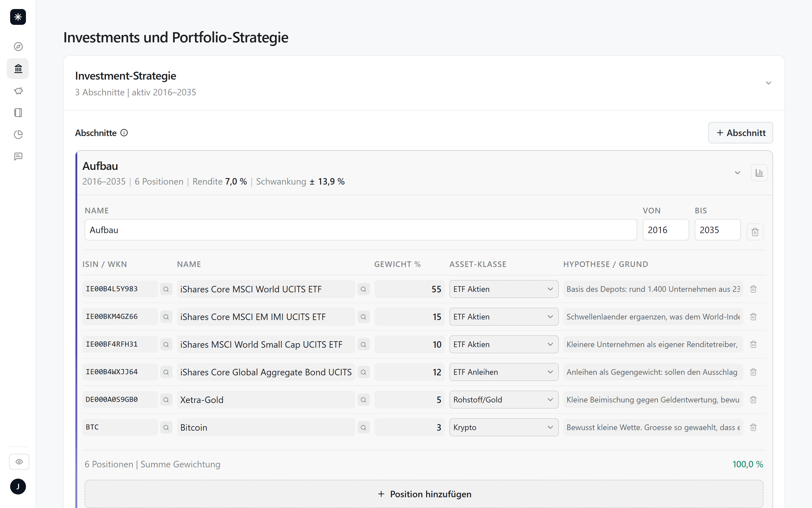Edit the ISIN field DE000A0S9GB0

[120, 399]
